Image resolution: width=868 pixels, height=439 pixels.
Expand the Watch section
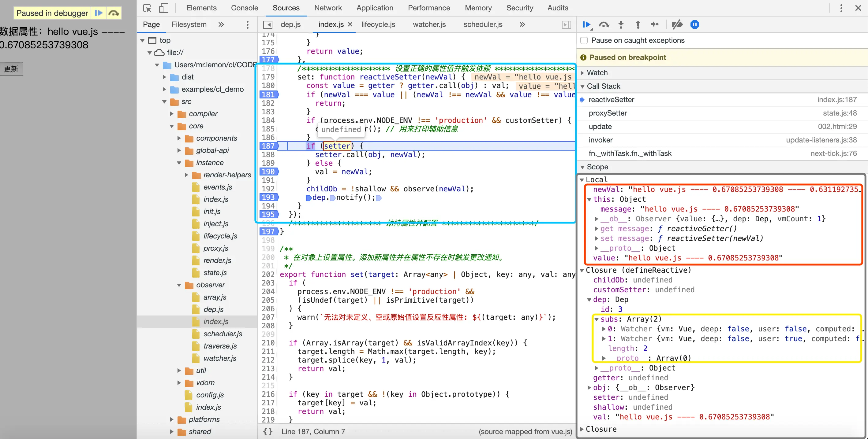click(x=597, y=73)
